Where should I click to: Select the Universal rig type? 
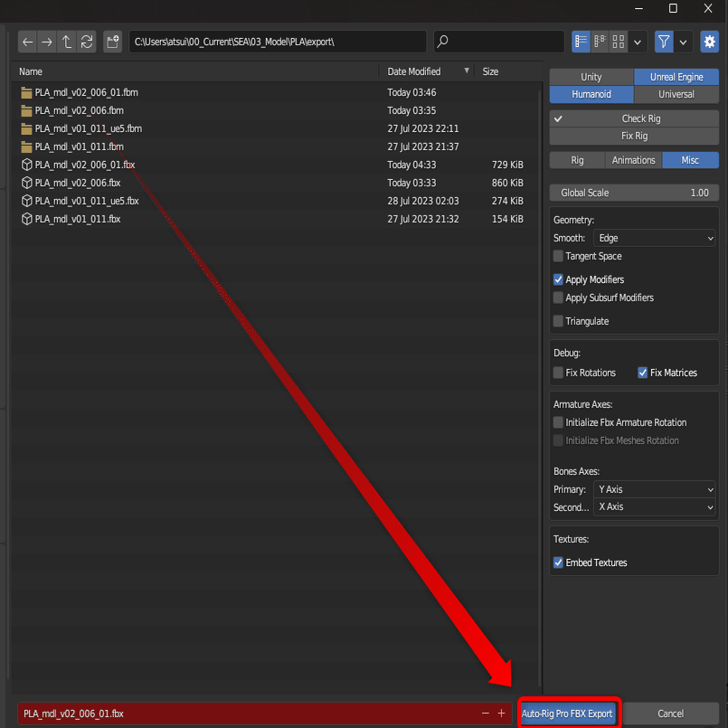point(676,94)
